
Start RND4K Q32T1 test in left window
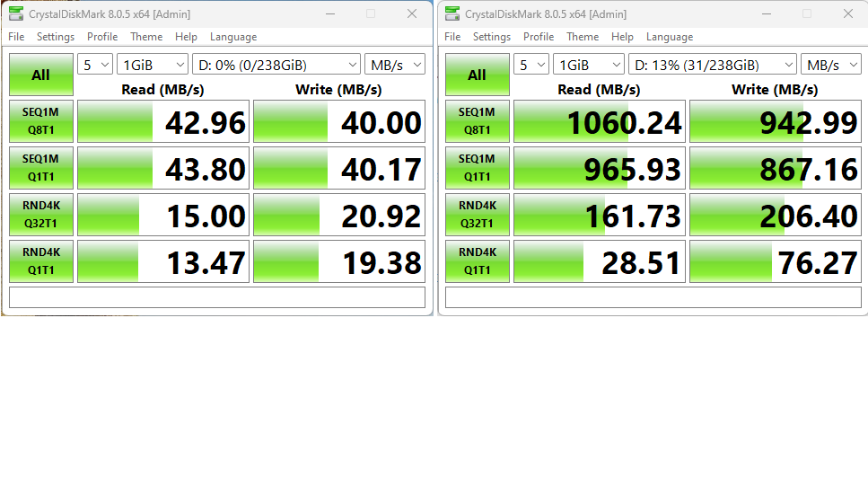[41, 215]
